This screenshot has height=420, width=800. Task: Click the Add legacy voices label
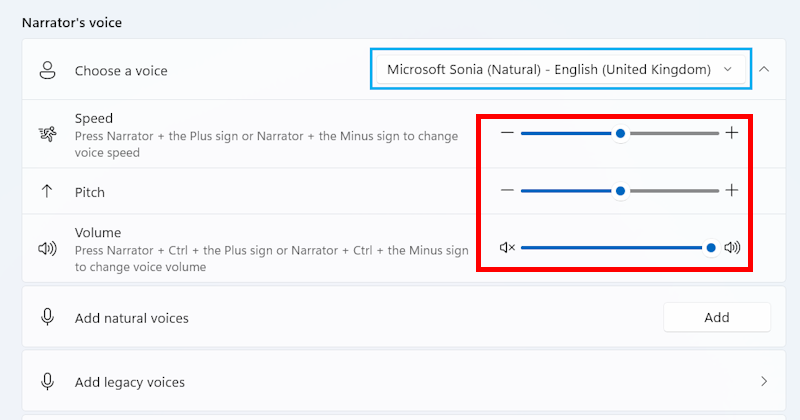tap(130, 382)
